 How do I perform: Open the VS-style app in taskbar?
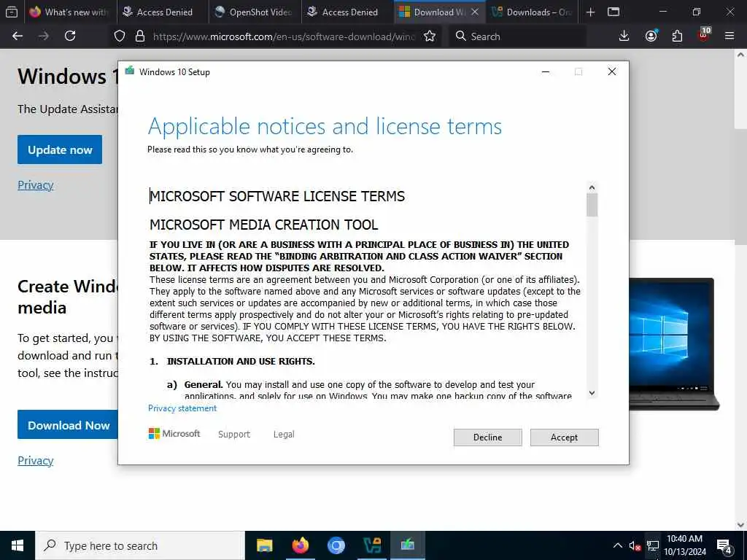pos(372,545)
